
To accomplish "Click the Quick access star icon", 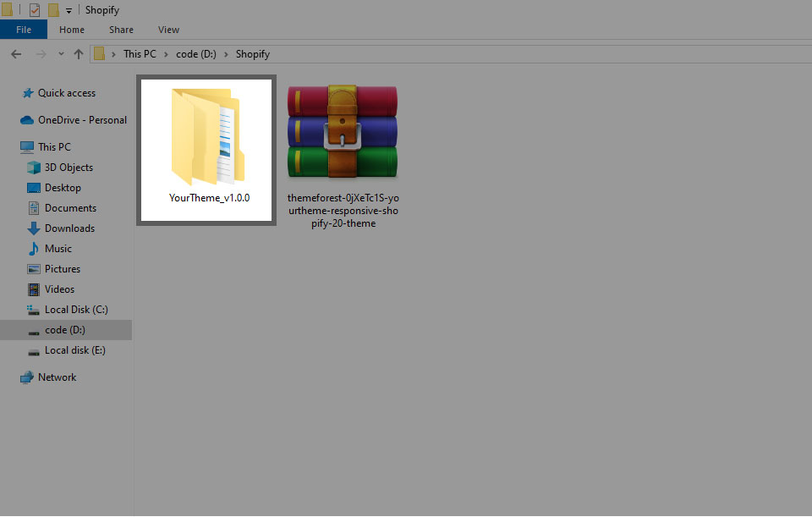I will (27, 93).
